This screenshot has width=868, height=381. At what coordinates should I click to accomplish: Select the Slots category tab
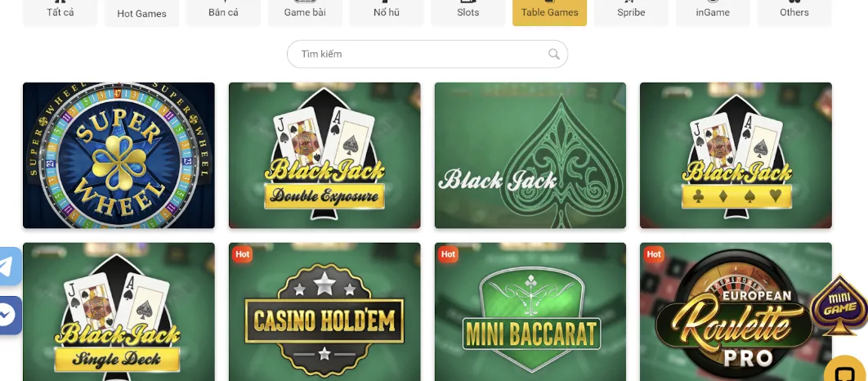click(468, 12)
